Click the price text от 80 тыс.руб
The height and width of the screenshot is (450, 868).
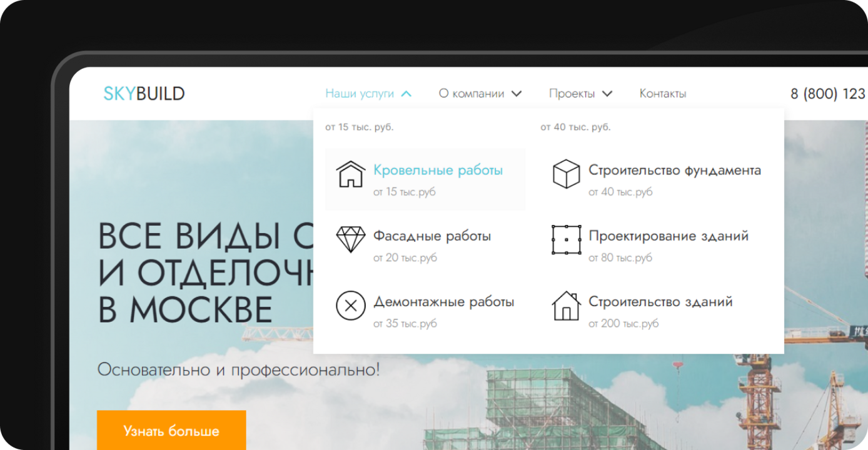tap(620, 257)
